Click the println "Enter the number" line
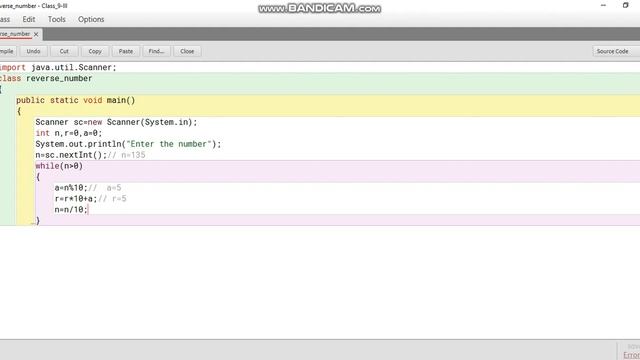 128,144
